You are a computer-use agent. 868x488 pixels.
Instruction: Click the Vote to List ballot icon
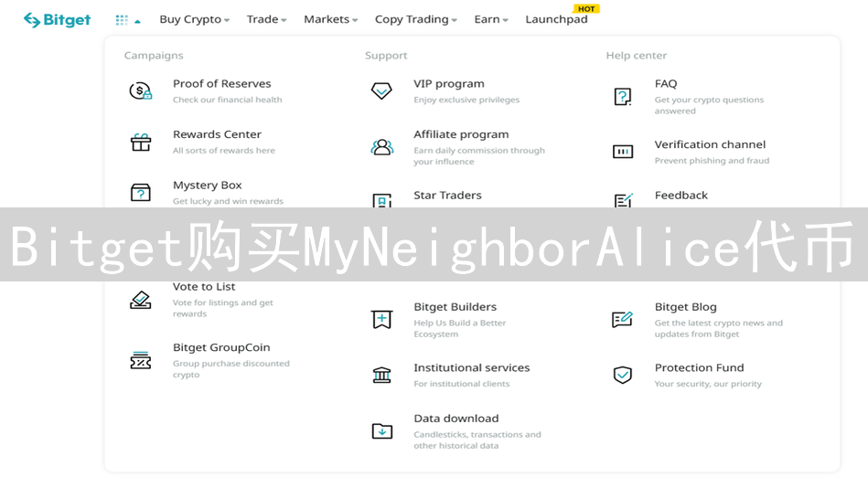(141, 300)
